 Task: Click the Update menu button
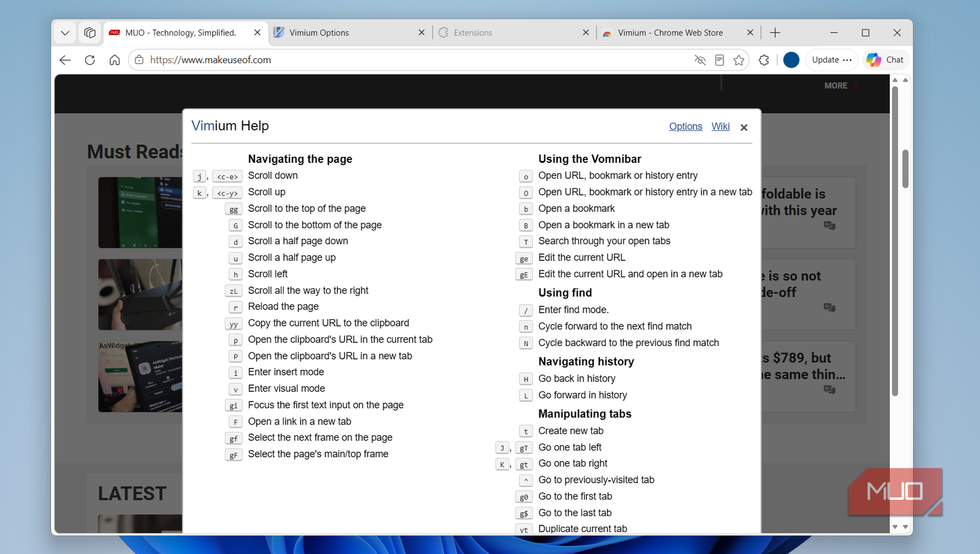pyautogui.click(x=832, y=60)
